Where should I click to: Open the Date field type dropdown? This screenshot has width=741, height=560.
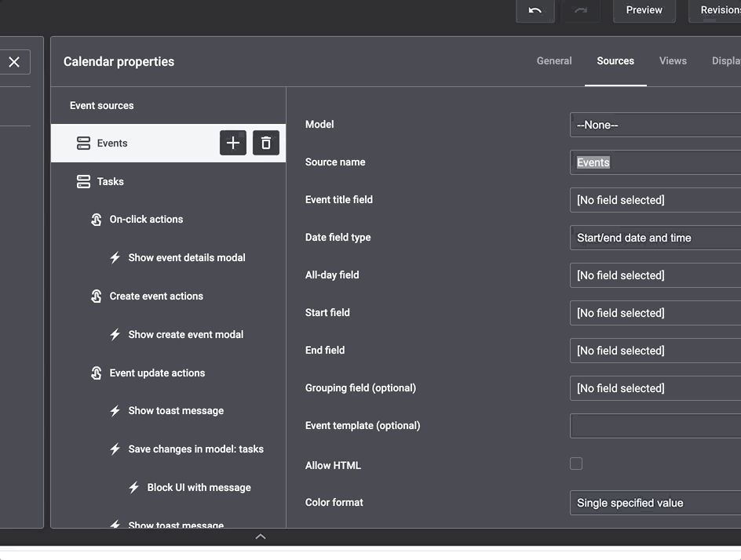655,238
